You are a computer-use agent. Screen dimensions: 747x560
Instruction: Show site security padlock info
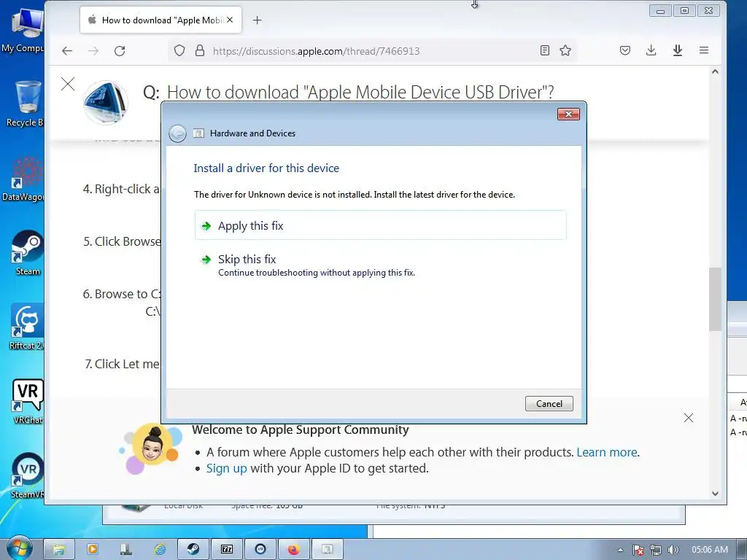point(200,50)
